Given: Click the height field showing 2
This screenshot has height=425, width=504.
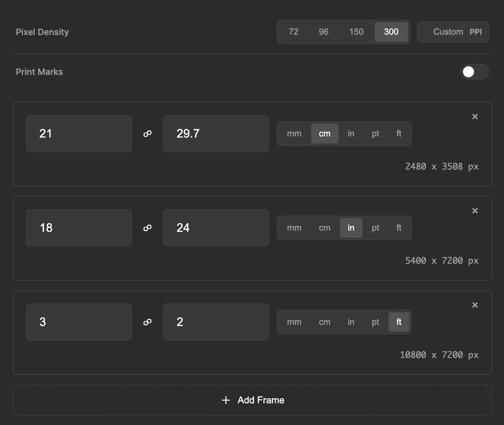Looking at the screenshot, I should pos(216,322).
